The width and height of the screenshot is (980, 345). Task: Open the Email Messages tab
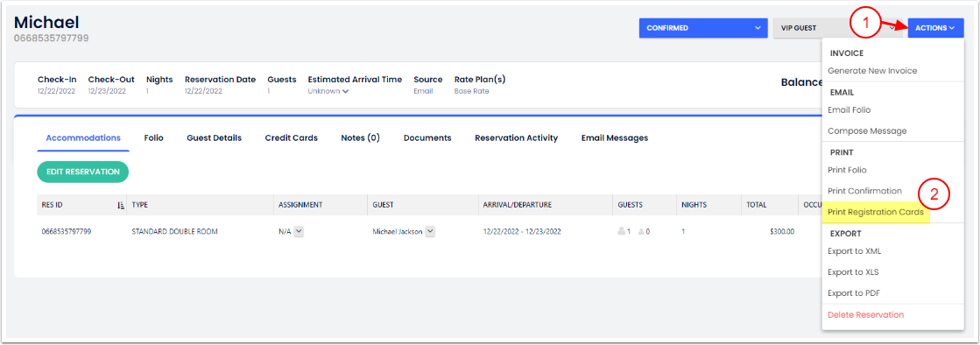coord(615,138)
